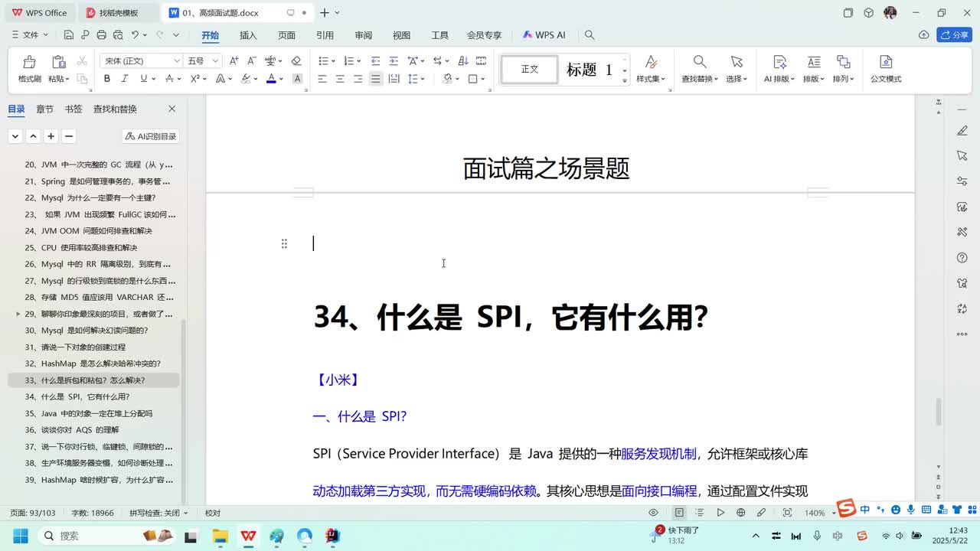Click the 分享 share button
This screenshot has height=551, width=980.
(x=954, y=35)
